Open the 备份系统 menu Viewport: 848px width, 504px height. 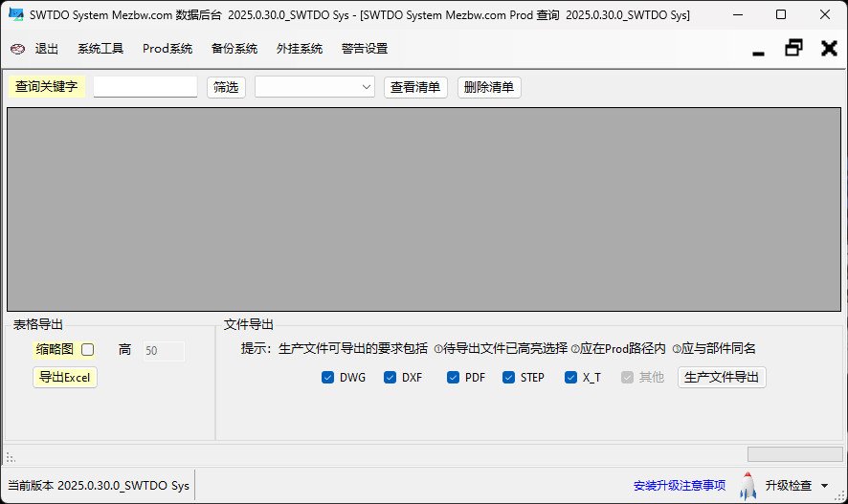click(234, 49)
